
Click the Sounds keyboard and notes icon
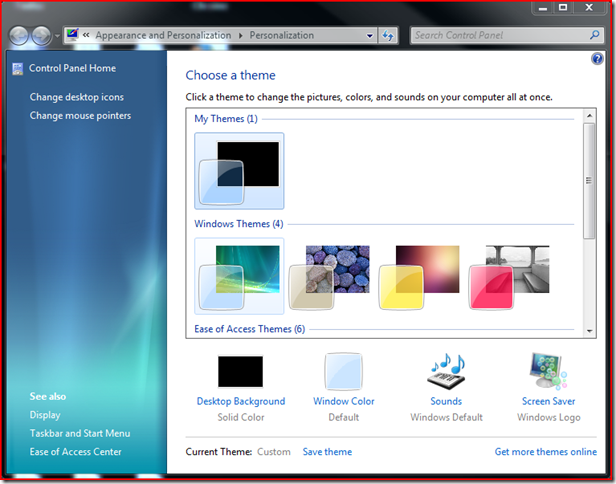pyautogui.click(x=447, y=371)
